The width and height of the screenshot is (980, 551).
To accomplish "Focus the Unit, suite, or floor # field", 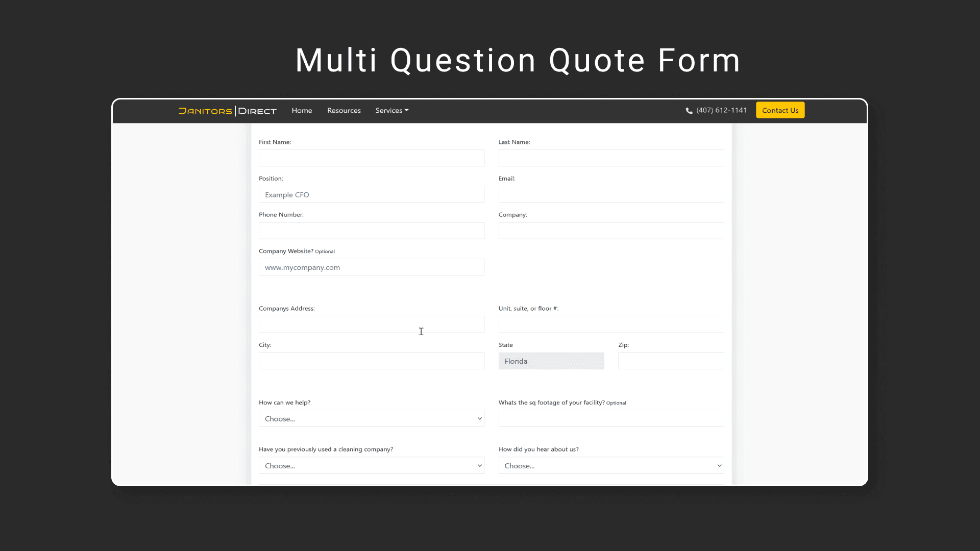I will 611,324.
